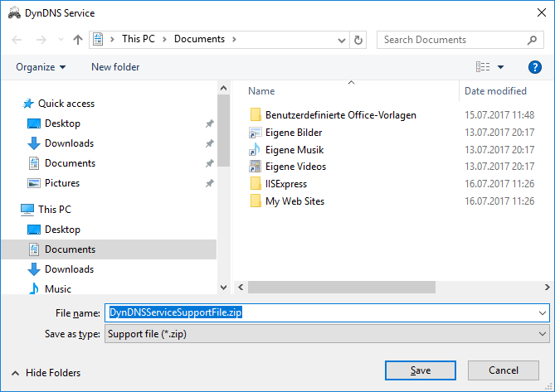Select Documents in the address breadcrumb

[x=199, y=39]
